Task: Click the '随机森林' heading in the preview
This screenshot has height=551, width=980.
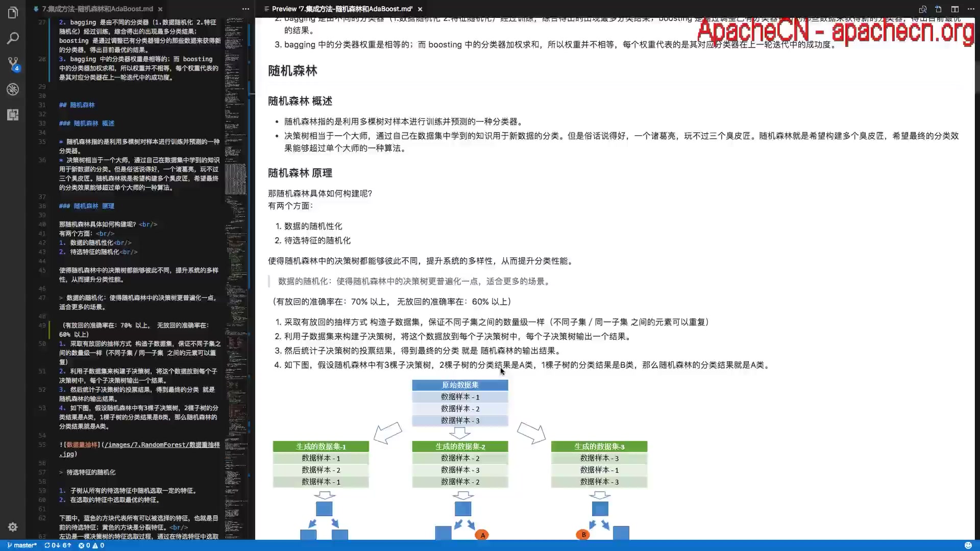Action: coord(292,71)
